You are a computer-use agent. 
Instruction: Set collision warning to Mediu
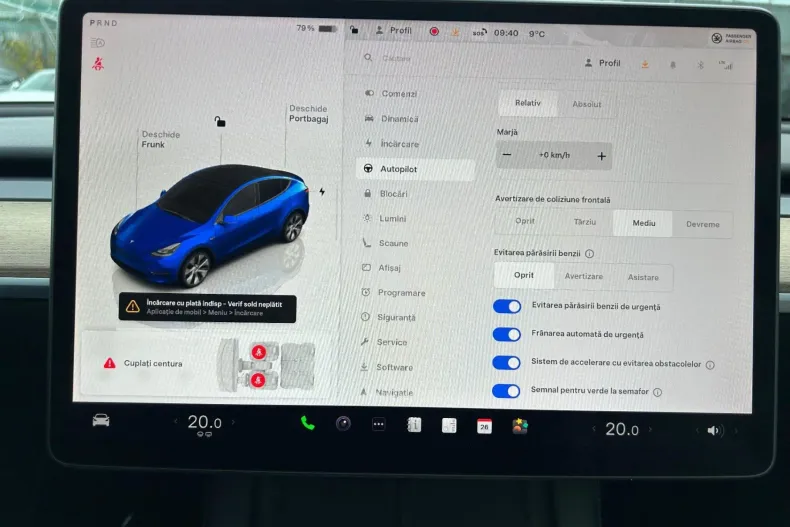pyautogui.click(x=643, y=223)
